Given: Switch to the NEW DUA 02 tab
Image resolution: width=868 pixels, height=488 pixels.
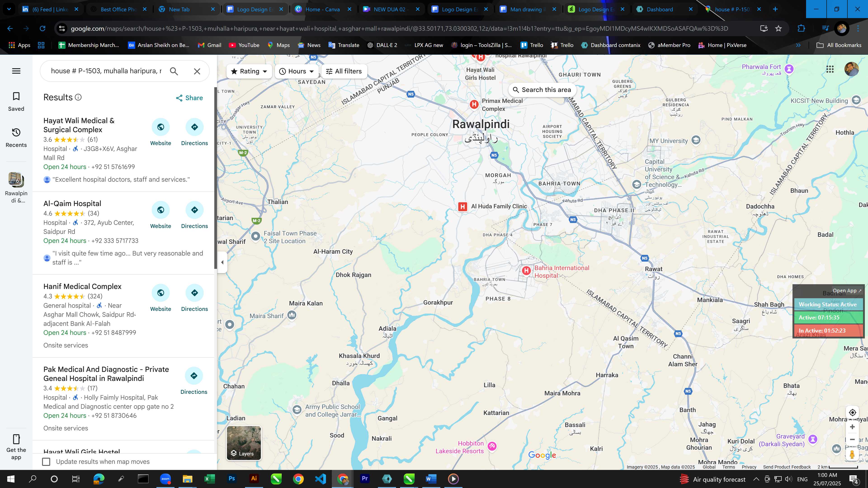Looking at the screenshot, I should point(391,9).
